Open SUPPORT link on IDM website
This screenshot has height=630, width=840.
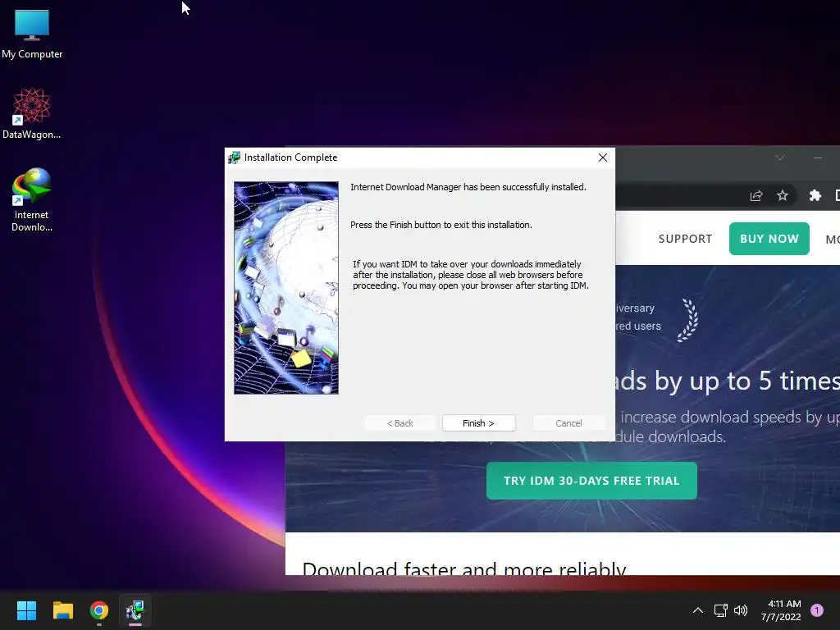click(685, 239)
